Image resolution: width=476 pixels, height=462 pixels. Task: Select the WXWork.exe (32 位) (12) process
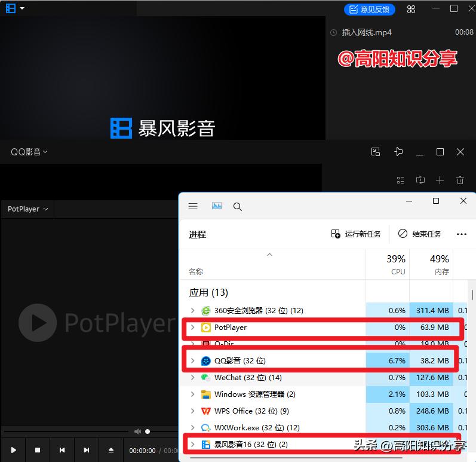[x=323, y=428]
